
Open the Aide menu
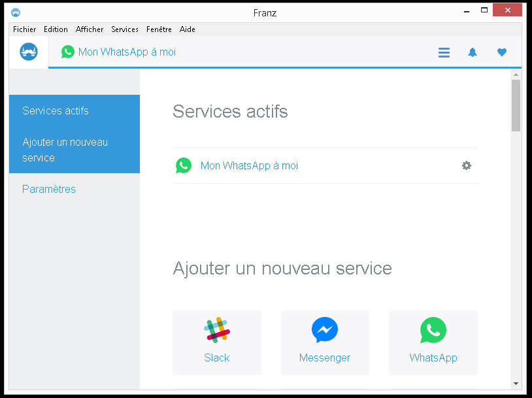pyautogui.click(x=188, y=29)
